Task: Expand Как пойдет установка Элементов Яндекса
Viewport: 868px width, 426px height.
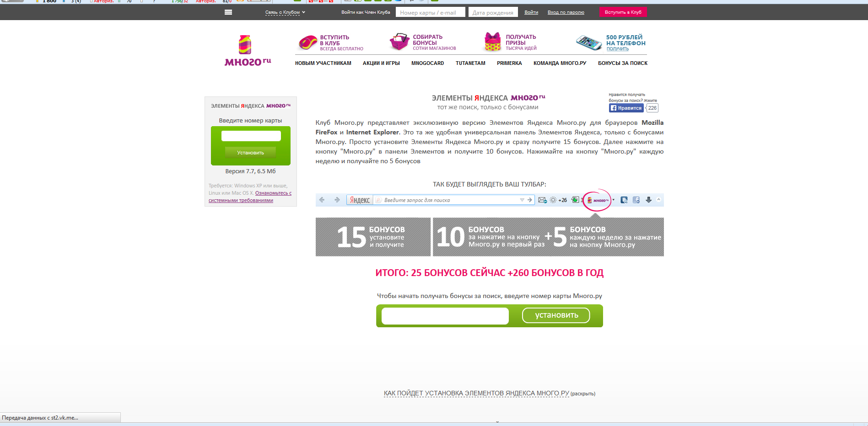Action: (x=476, y=393)
